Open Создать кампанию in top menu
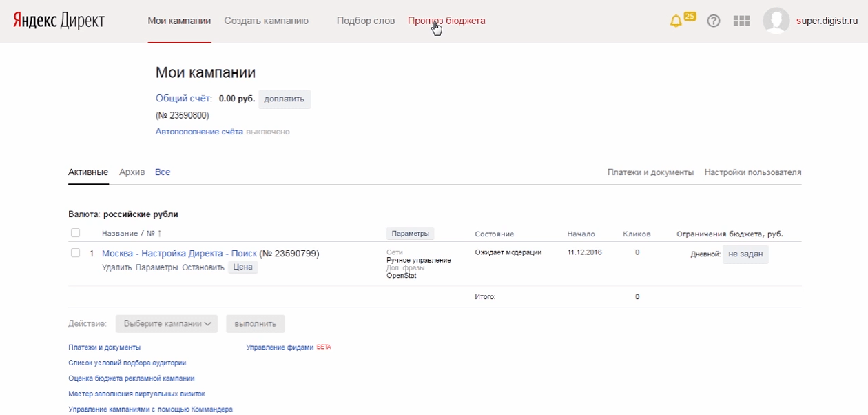 click(266, 21)
